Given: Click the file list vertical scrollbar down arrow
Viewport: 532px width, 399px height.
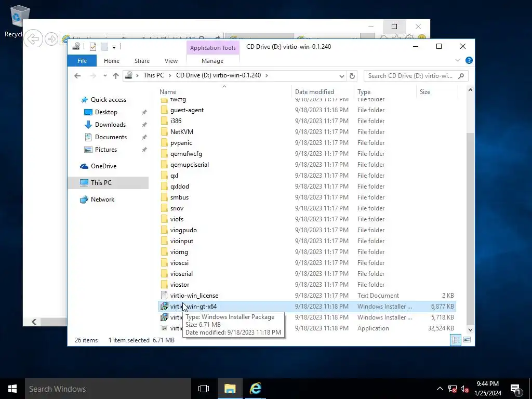Looking at the screenshot, I should tap(470, 329).
